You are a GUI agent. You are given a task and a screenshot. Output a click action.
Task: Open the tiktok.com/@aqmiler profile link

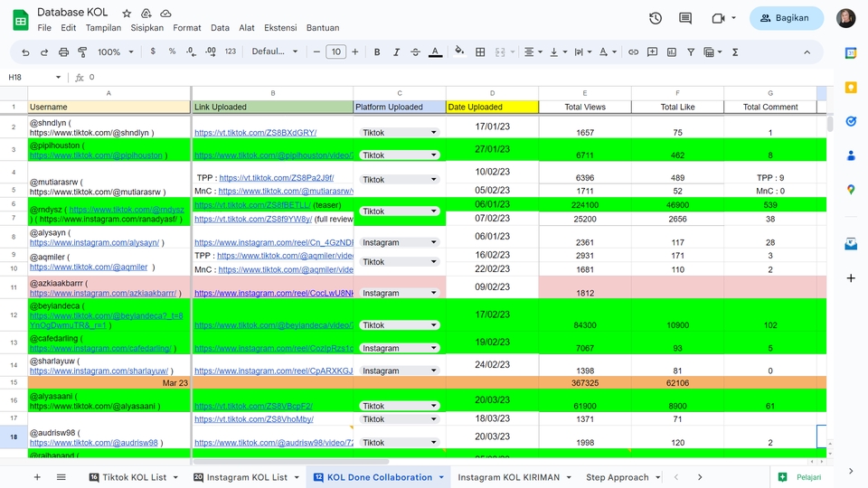point(89,267)
